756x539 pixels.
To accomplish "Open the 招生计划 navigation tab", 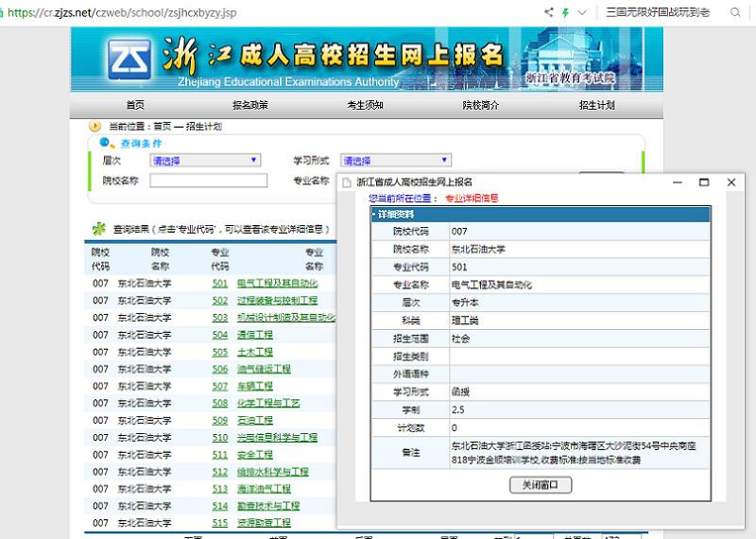I will pos(597,105).
